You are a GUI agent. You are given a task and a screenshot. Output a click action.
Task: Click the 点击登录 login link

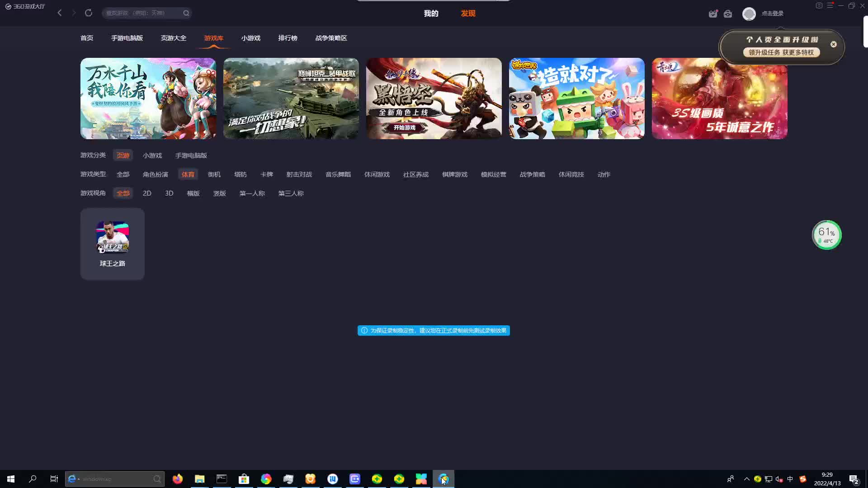click(772, 14)
